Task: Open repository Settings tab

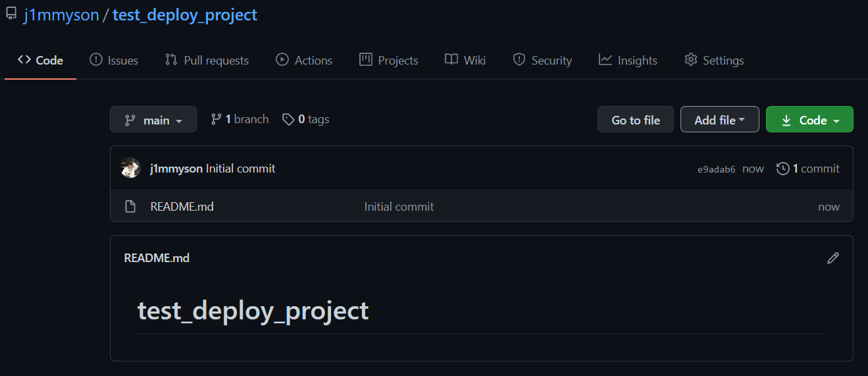Action: [714, 60]
